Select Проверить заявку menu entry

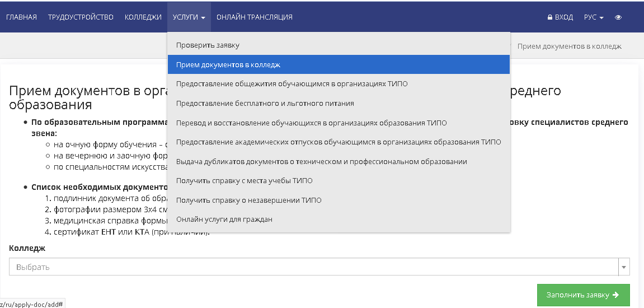208,45
